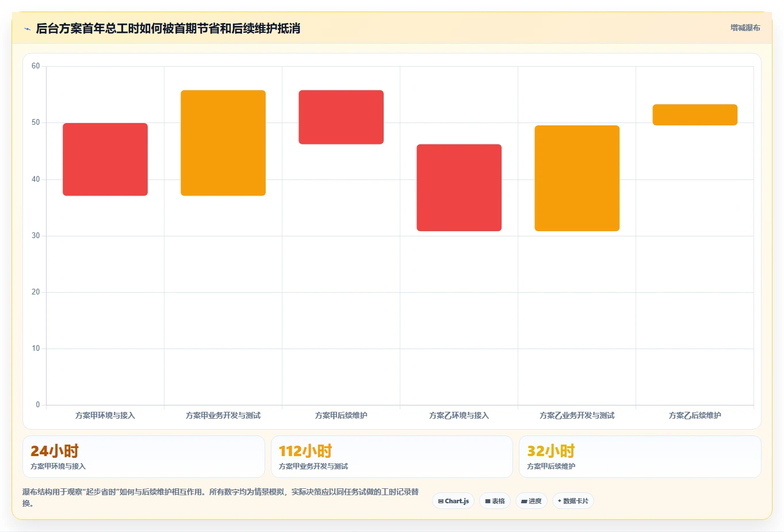Viewport: 784px width, 532px height.
Task: Open the 24小时 方案甲环境与接入 card
Action: 144,457
